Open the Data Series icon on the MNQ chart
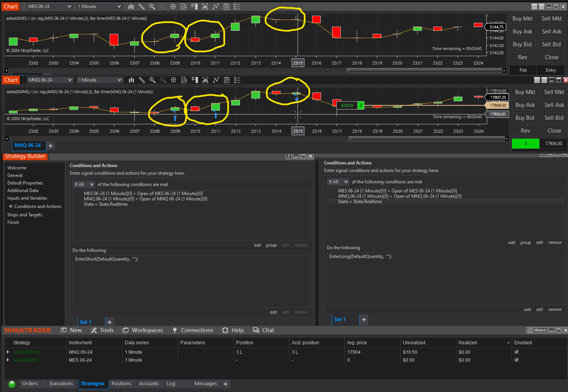The height and width of the screenshot is (392, 568). tap(206, 80)
